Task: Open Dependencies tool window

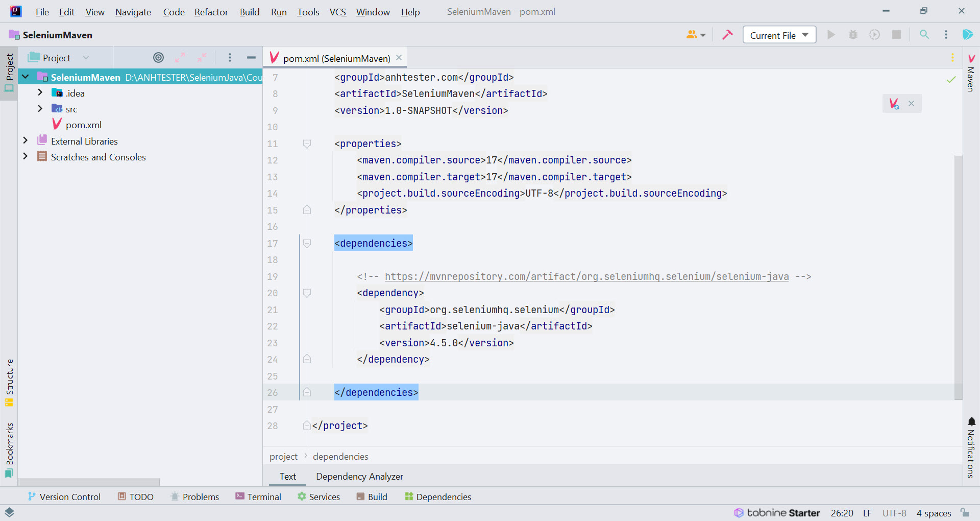Action: click(438, 496)
